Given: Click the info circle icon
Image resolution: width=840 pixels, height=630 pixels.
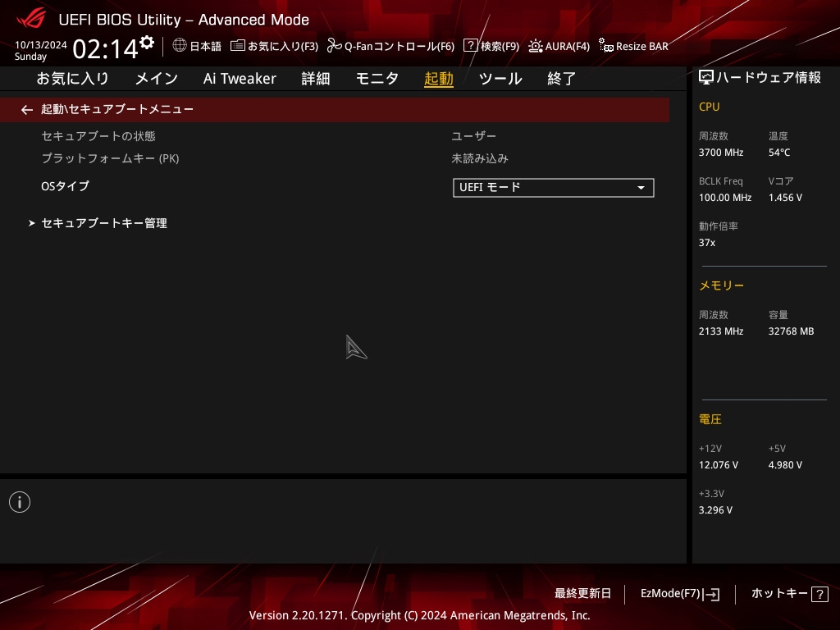Looking at the screenshot, I should (20, 502).
